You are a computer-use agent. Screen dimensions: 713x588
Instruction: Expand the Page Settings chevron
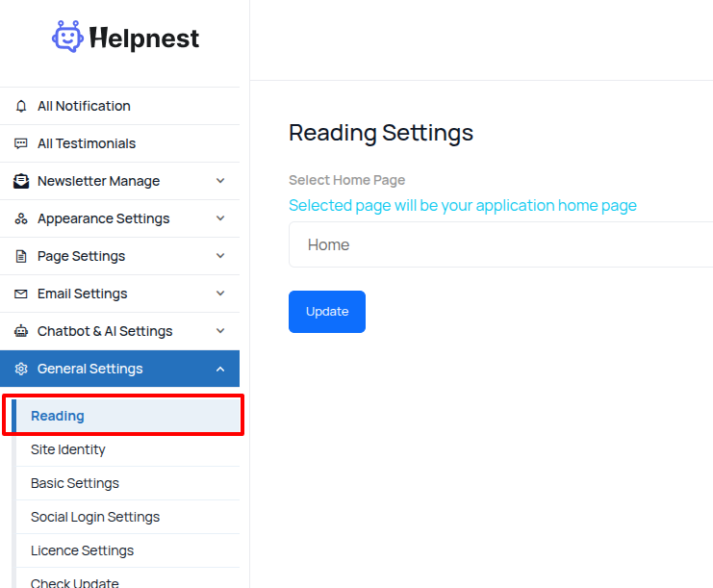tap(220, 256)
